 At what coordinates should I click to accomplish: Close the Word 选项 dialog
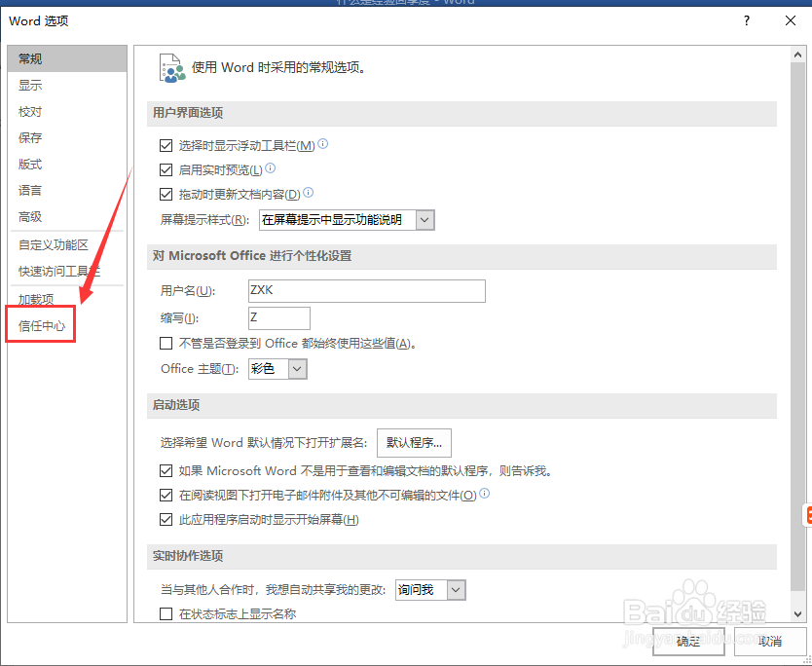791,20
